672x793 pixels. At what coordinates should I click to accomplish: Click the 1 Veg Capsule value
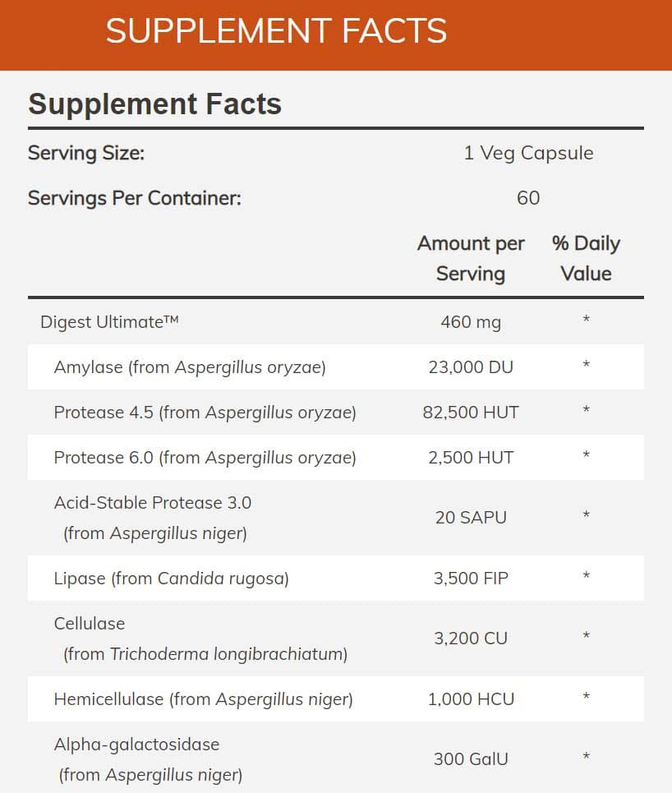[x=528, y=153]
